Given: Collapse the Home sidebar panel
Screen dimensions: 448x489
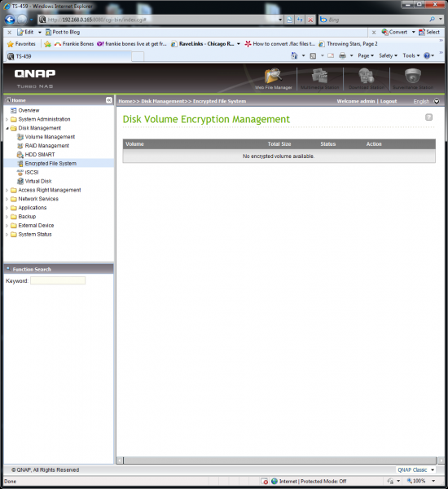Looking at the screenshot, I should (x=109, y=100).
